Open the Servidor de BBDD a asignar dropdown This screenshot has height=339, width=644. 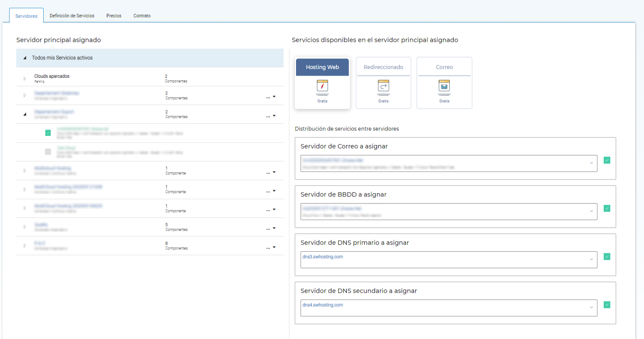[449, 211]
